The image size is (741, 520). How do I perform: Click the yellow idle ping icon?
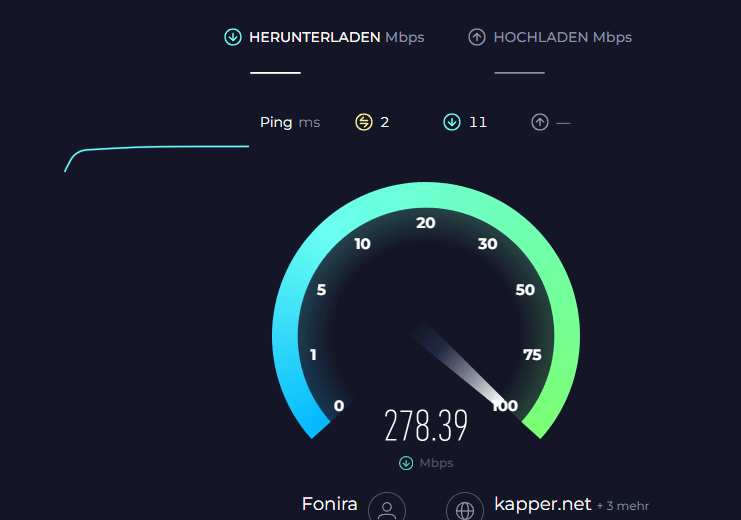click(364, 122)
